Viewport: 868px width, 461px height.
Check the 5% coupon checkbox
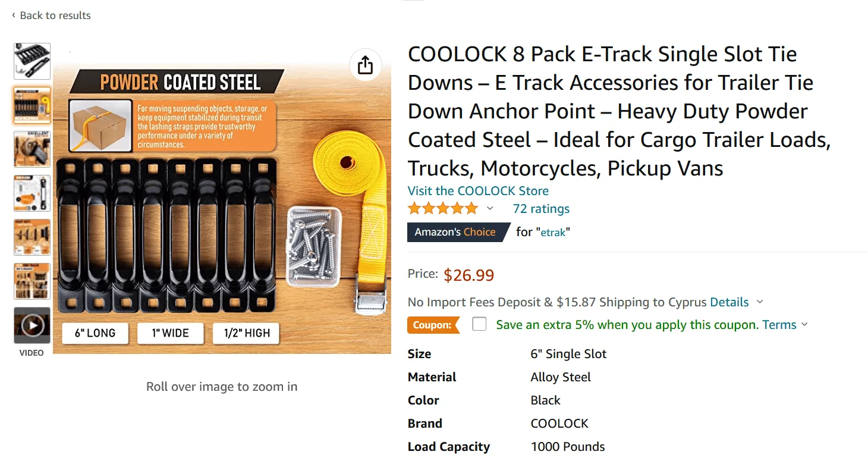[479, 324]
